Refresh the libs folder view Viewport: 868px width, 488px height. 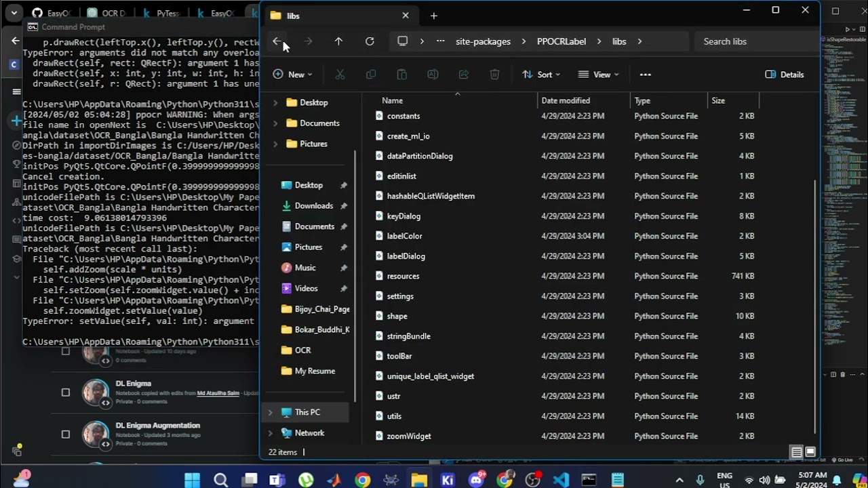370,41
